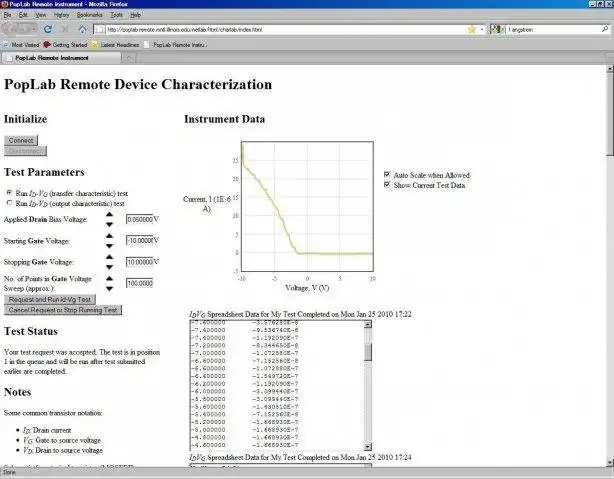Click 'Voltage, V (V)' axis label
This screenshot has width=614, height=479.
click(x=307, y=288)
